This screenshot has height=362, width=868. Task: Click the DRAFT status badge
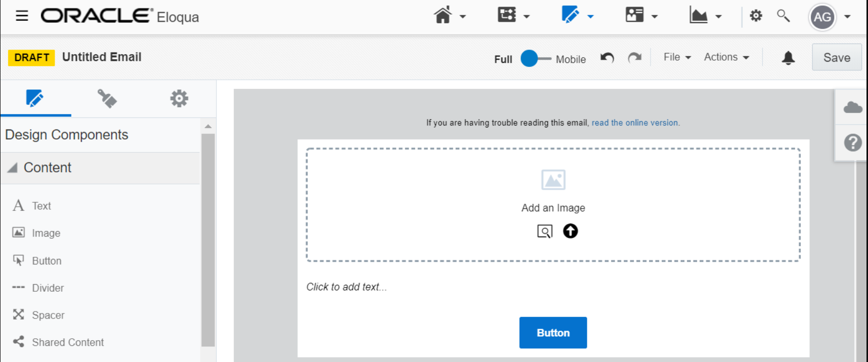click(31, 58)
